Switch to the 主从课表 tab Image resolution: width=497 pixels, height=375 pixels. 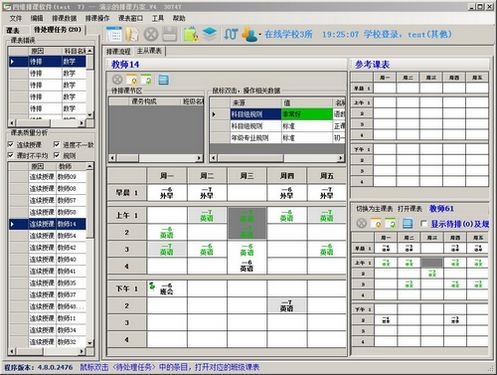pos(149,51)
